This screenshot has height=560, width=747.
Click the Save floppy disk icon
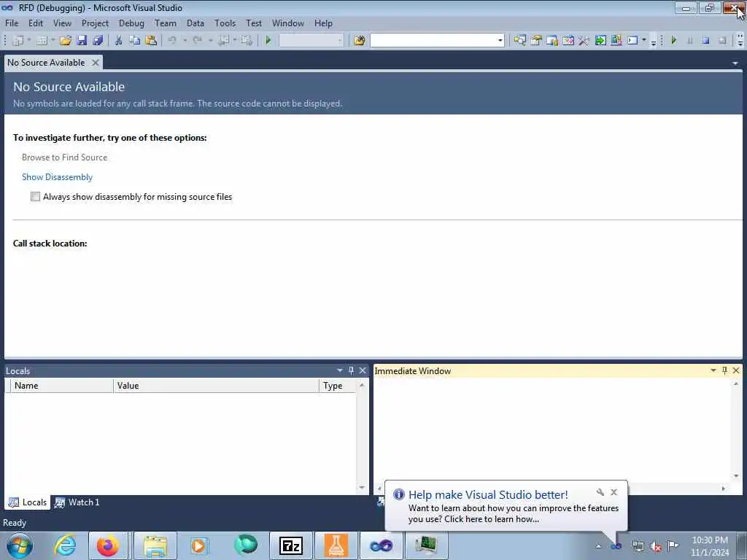pos(82,41)
